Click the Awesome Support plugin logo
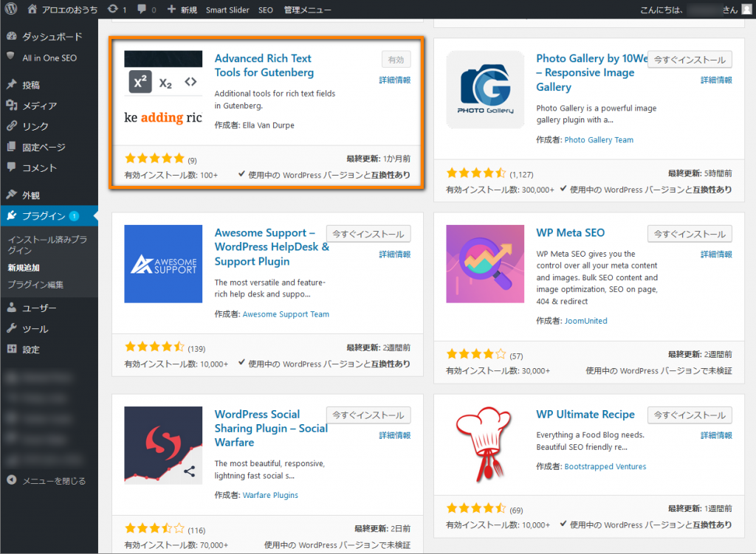The image size is (756, 554). click(x=163, y=264)
